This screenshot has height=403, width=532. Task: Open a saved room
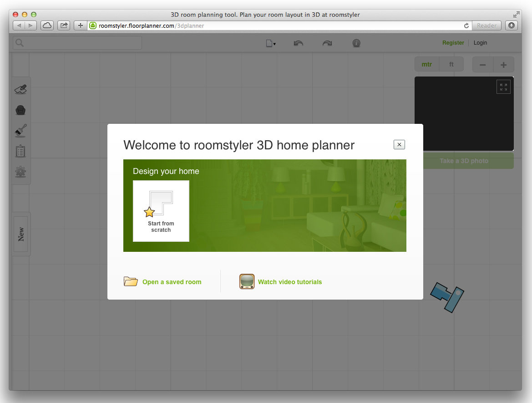tap(172, 282)
